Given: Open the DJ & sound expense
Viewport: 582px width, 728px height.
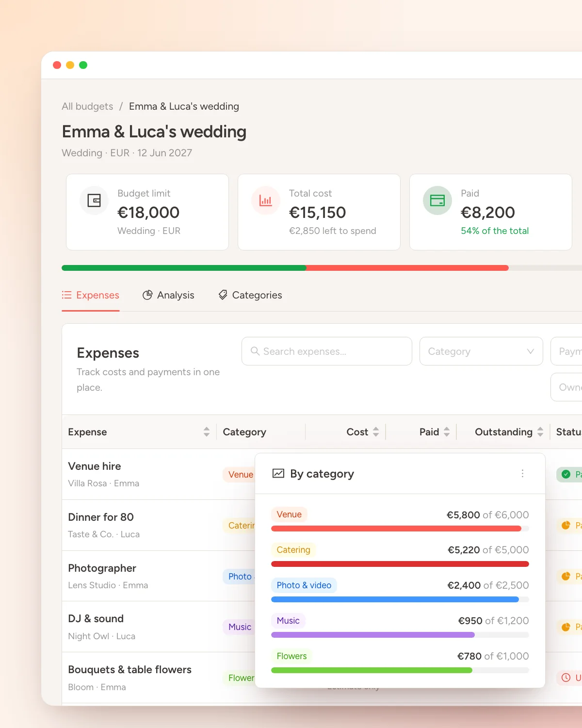Looking at the screenshot, I should 322,627.
